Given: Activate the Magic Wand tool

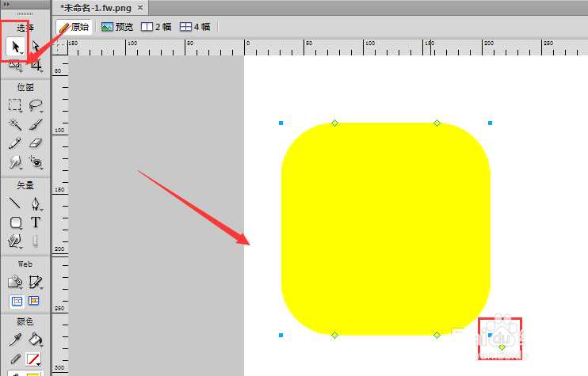Looking at the screenshot, I should pyautogui.click(x=15, y=124).
